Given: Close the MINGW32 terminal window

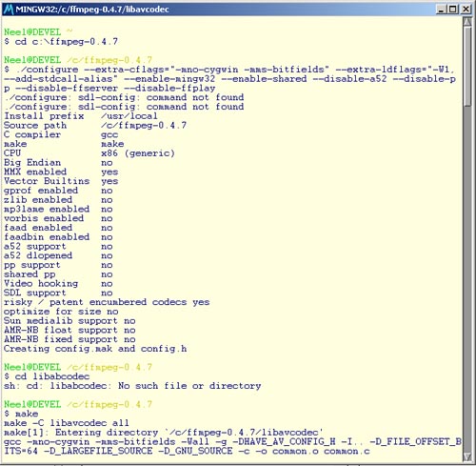Looking at the screenshot, I should point(466,10).
